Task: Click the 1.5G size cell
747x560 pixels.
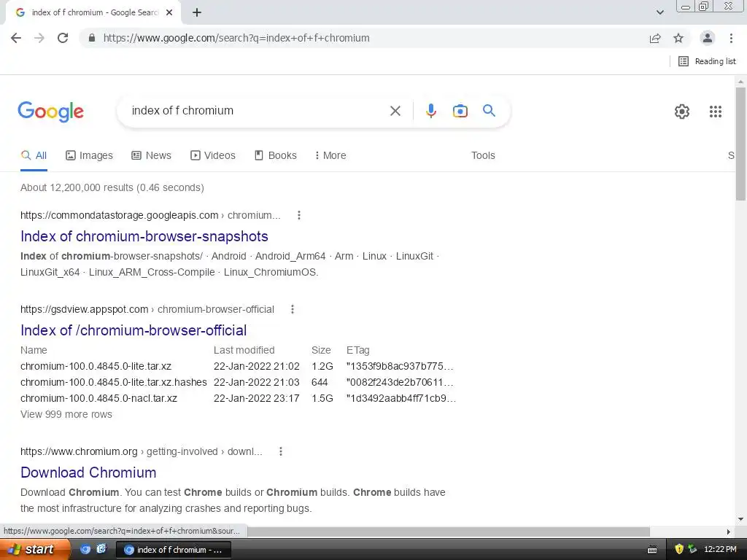Action: click(322, 398)
